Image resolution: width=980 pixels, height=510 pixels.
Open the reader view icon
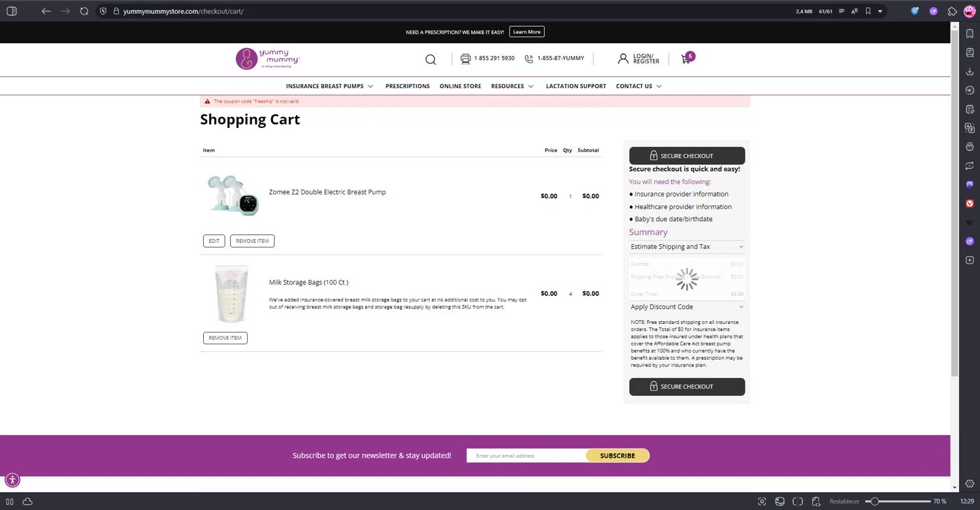(841, 11)
